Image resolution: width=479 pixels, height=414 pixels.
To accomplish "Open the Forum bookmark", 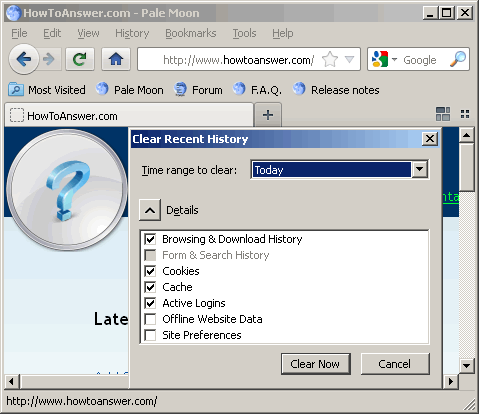I will (x=198, y=90).
